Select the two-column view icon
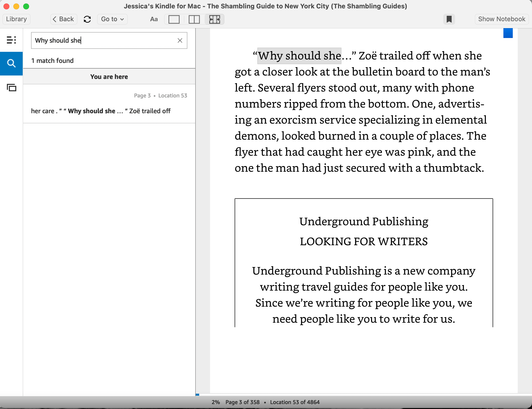This screenshot has height=409, width=532. tap(194, 19)
